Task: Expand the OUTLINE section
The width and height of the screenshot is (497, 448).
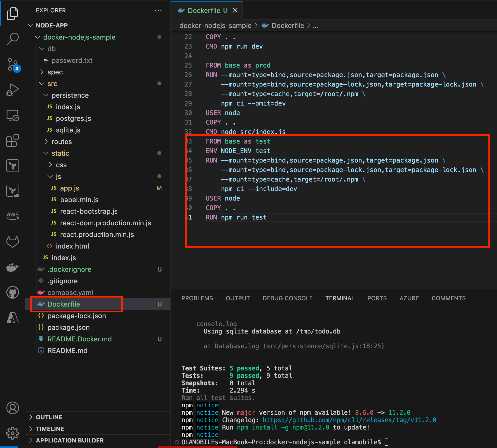Action: (x=98, y=417)
